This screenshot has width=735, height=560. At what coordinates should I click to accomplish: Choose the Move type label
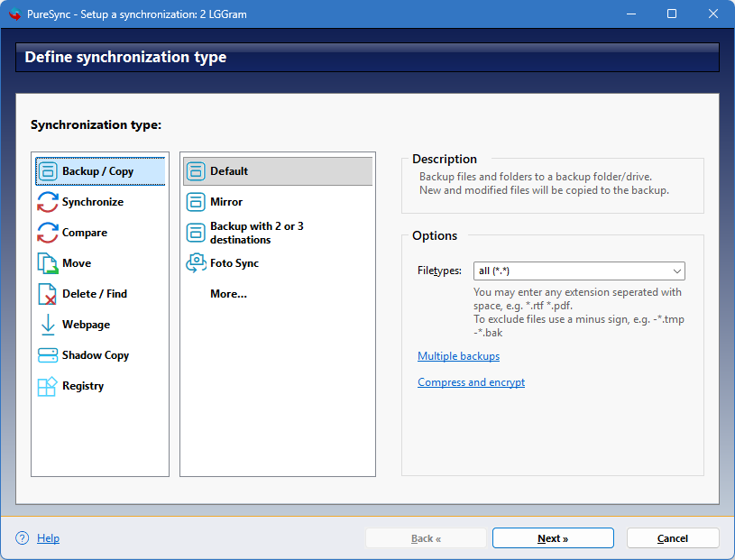coord(77,263)
